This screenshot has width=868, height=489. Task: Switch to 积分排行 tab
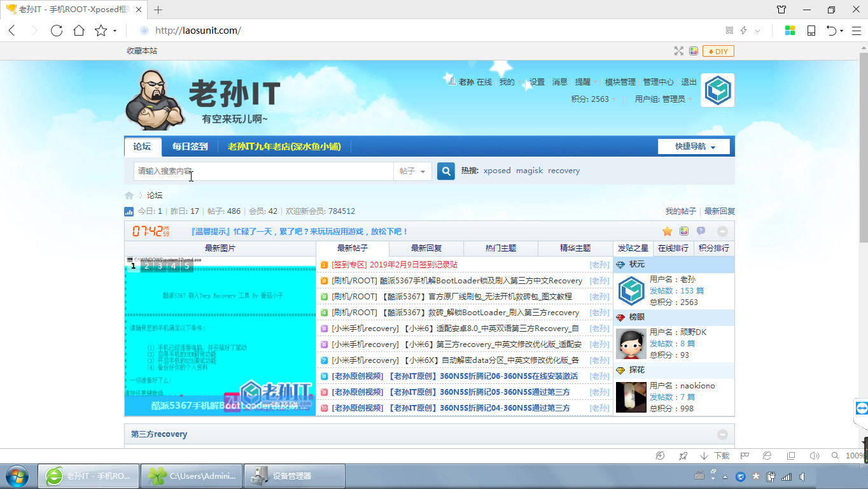click(x=714, y=248)
